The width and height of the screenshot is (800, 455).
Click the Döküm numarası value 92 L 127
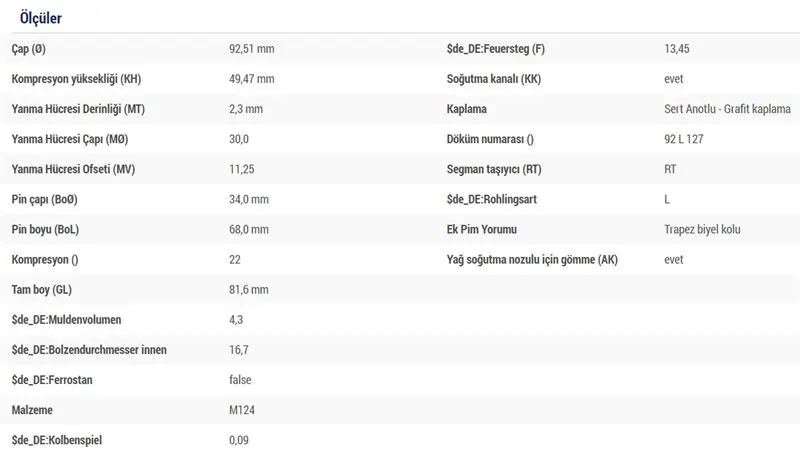(x=684, y=139)
